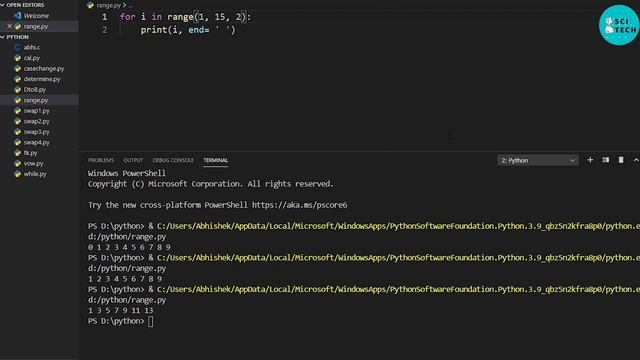This screenshot has width=640, height=360.
Task: Place cursor on code line 1
Action: pos(185,17)
